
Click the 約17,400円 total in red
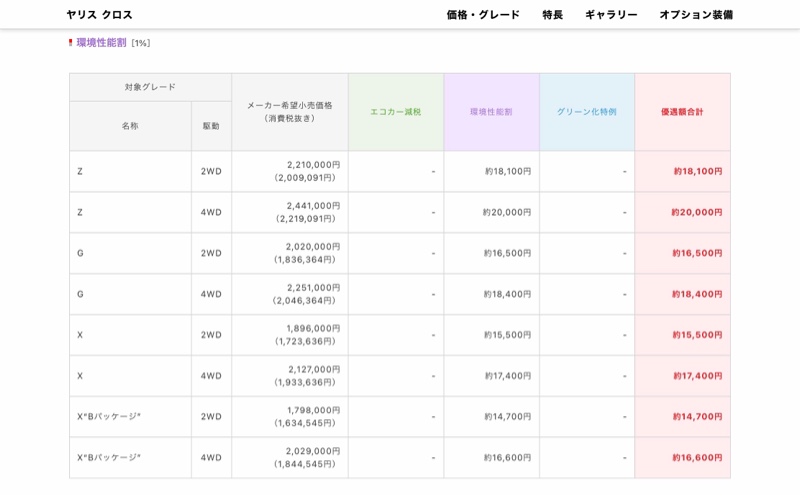[697, 376]
